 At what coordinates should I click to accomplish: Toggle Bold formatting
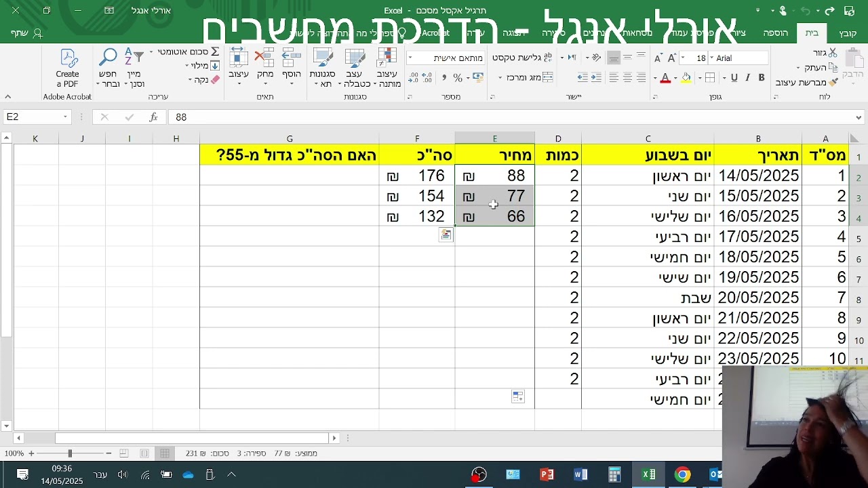[762, 78]
